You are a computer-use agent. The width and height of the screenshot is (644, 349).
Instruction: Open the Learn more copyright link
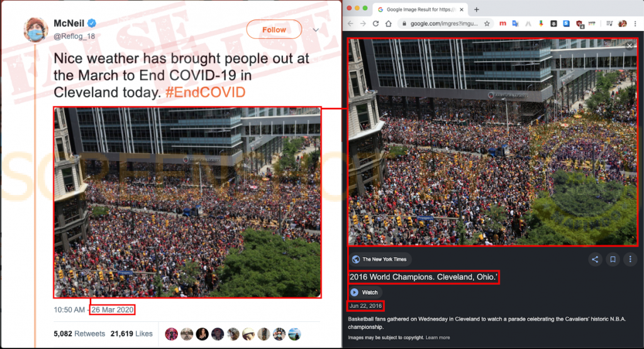coord(438,338)
